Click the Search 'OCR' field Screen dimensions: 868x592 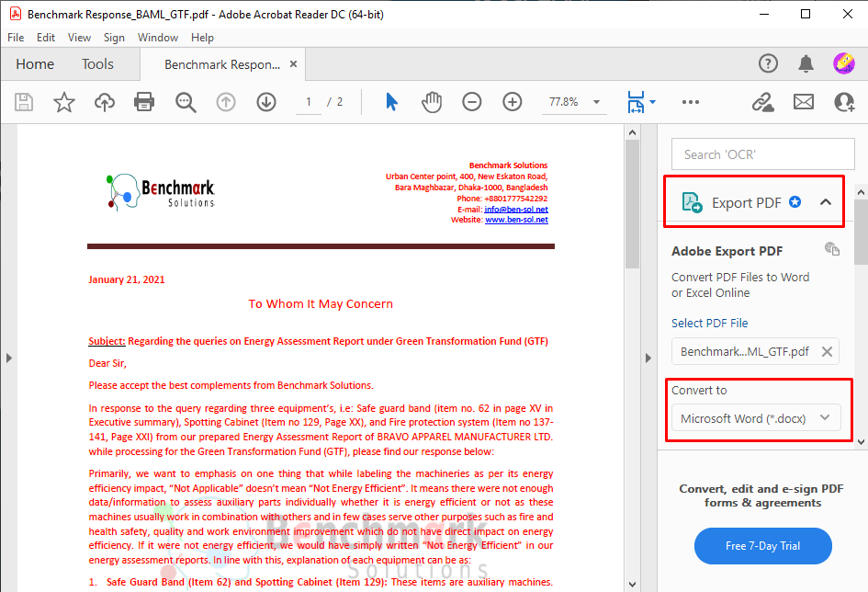coord(762,154)
